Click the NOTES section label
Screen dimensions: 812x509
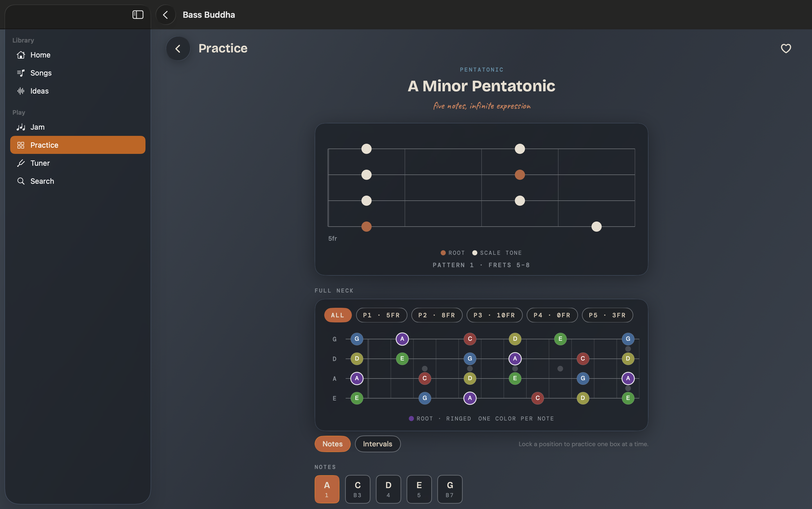point(325,467)
